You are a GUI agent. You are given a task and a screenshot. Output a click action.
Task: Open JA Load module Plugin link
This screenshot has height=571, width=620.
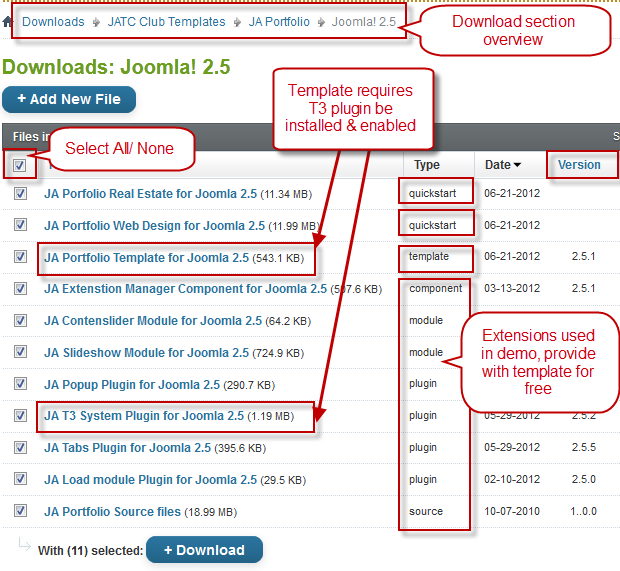pos(150,480)
